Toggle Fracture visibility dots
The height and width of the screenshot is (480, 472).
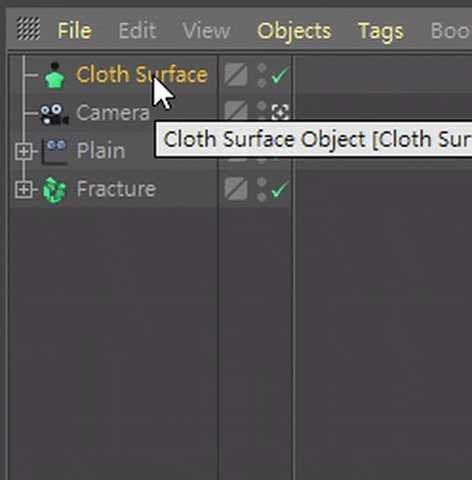pos(262,190)
